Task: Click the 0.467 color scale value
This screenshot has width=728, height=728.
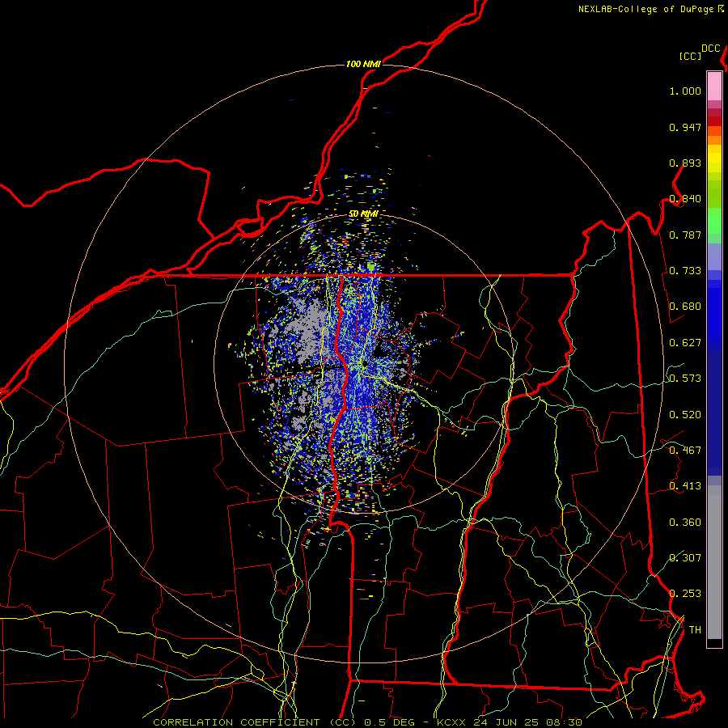Action: tap(685, 451)
